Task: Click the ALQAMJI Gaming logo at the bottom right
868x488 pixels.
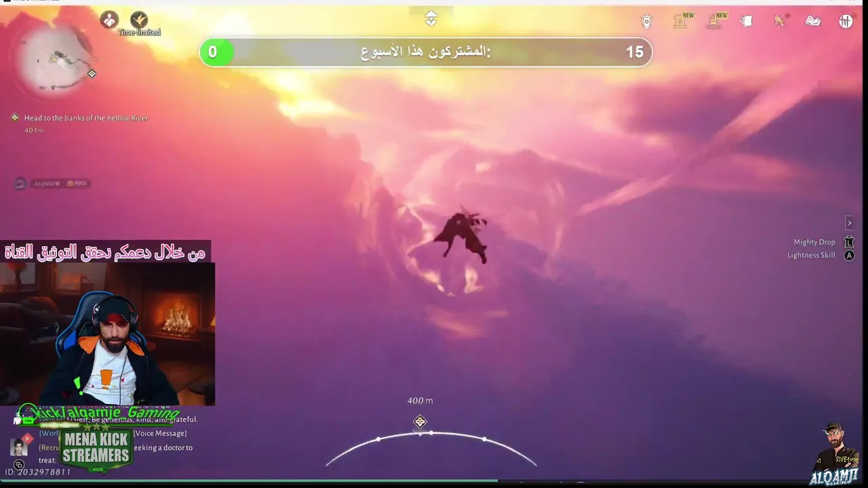Action: click(834, 455)
